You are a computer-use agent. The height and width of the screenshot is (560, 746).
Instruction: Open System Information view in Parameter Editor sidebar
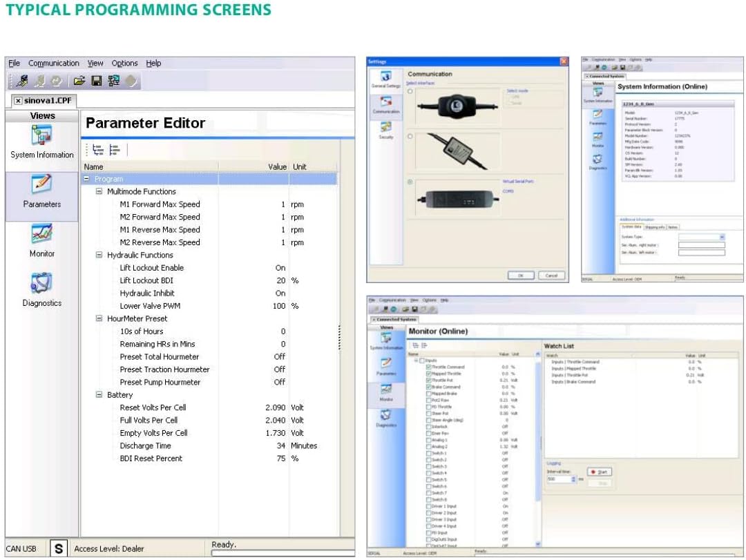pos(41,141)
